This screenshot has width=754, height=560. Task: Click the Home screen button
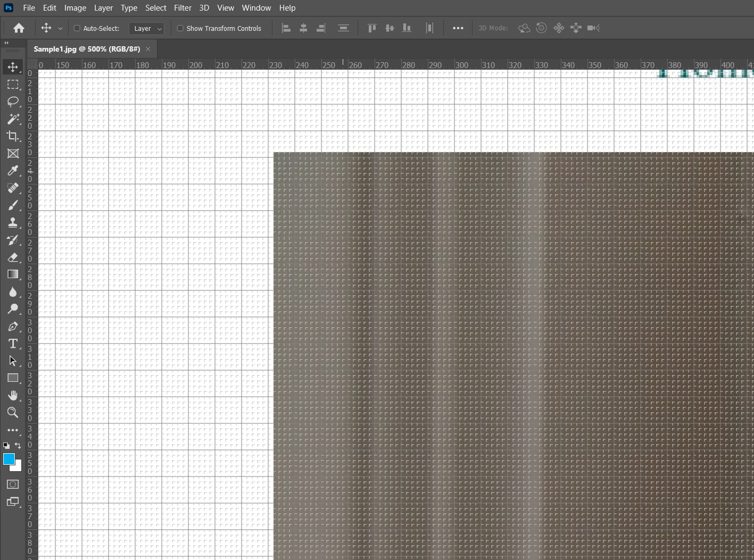point(19,28)
